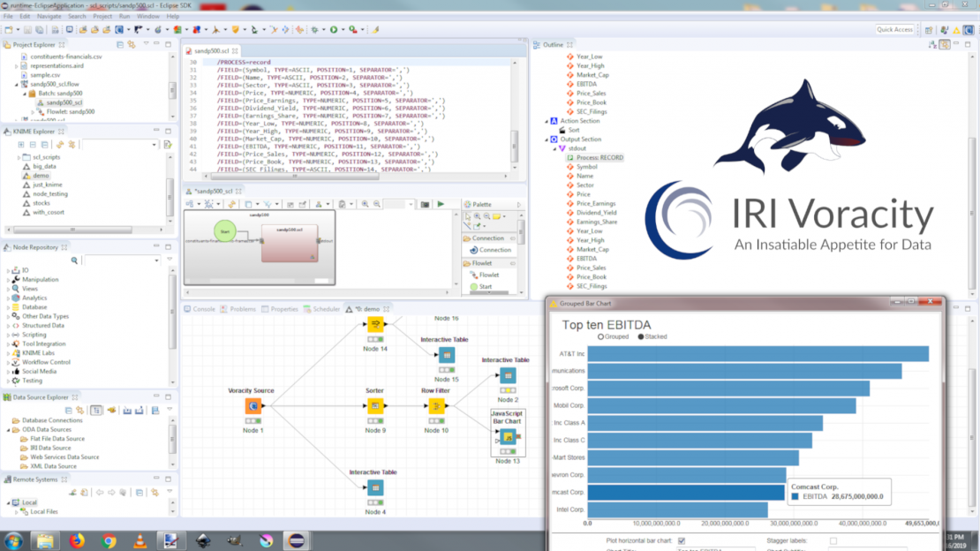Click the Save icon in the main toolbar
The height and width of the screenshot is (551, 980).
pyautogui.click(x=27, y=29)
